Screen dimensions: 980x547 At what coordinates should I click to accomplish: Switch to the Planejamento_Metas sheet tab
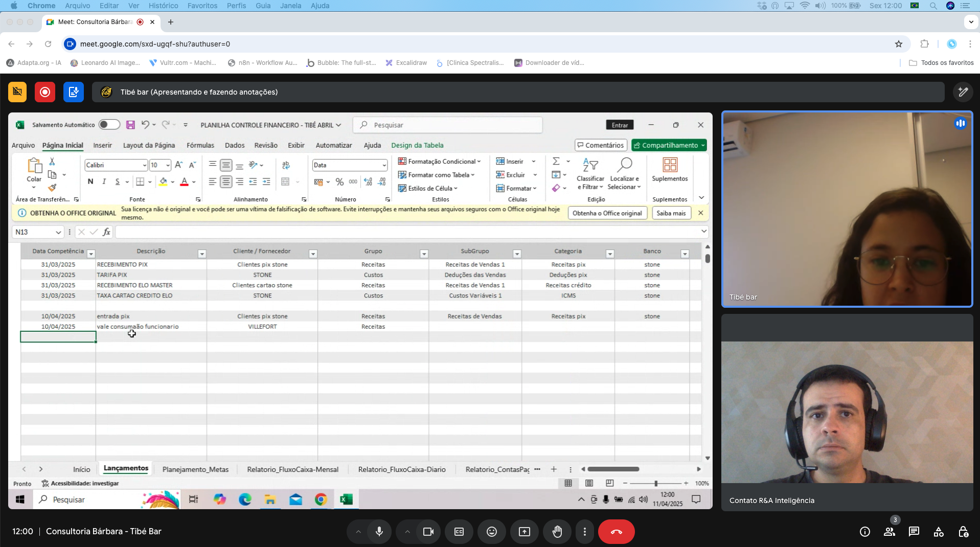click(195, 469)
